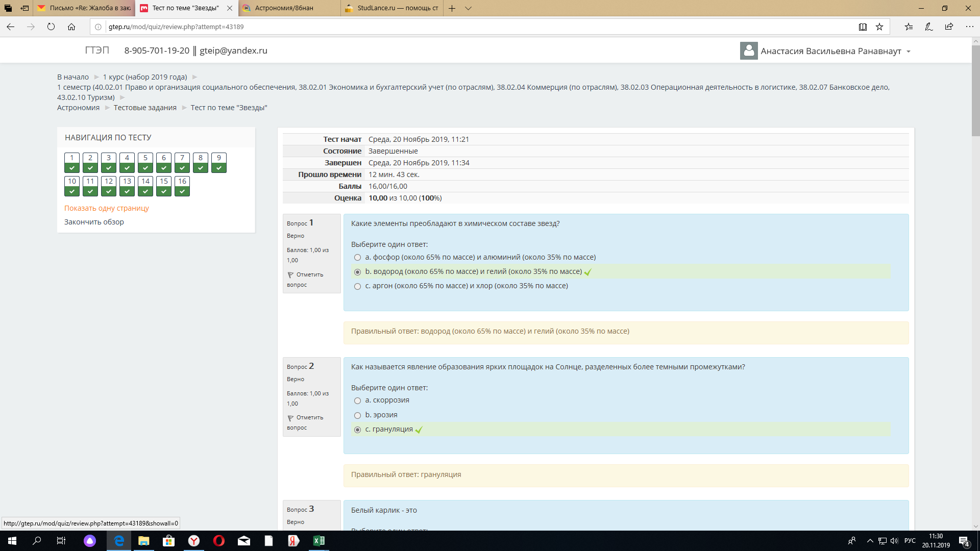Click flag icon to mark question 1
The height and width of the screenshot is (551, 980).
(290, 275)
